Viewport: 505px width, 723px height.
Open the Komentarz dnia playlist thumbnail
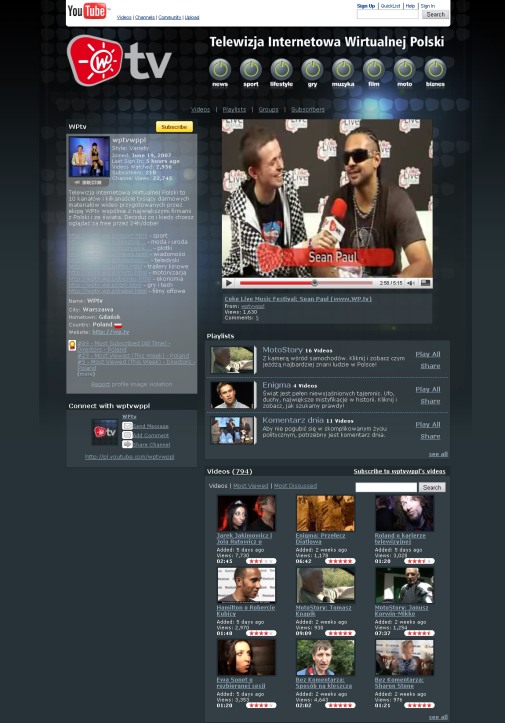pos(232,430)
